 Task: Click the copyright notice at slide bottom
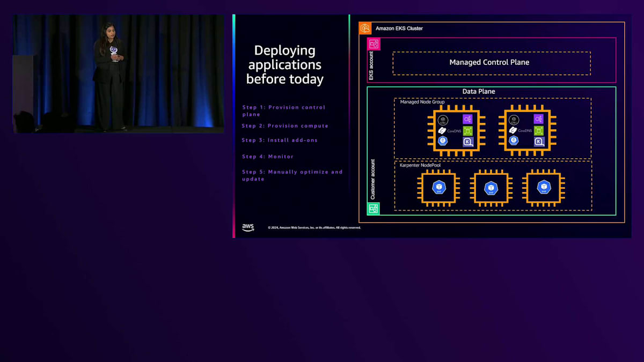pyautogui.click(x=314, y=227)
